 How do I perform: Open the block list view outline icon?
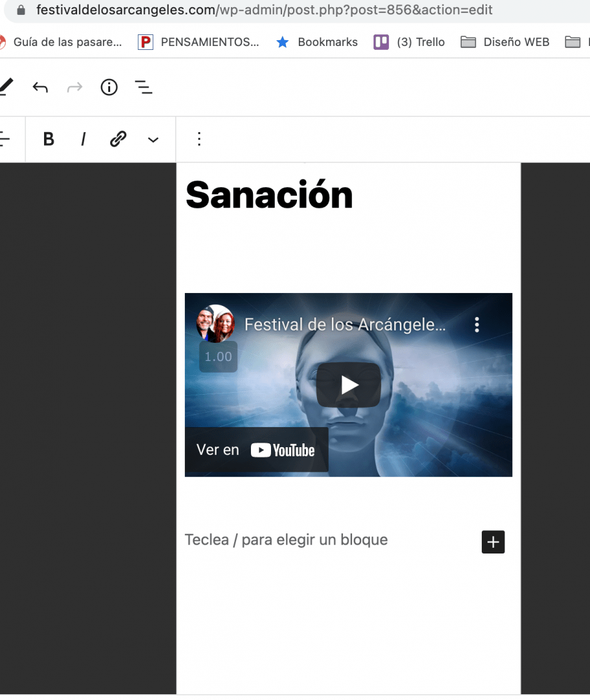click(x=144, y=87)
